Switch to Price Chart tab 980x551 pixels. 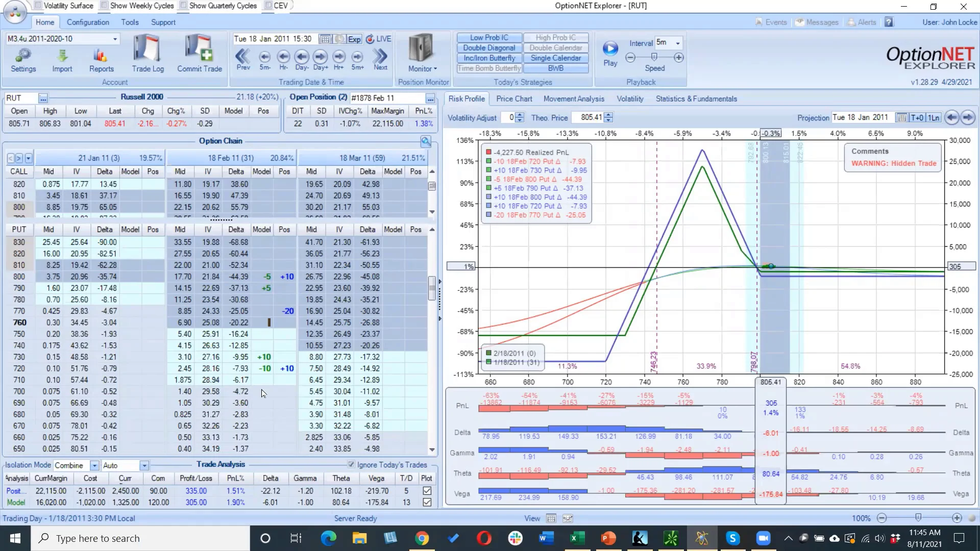point(514,99)
